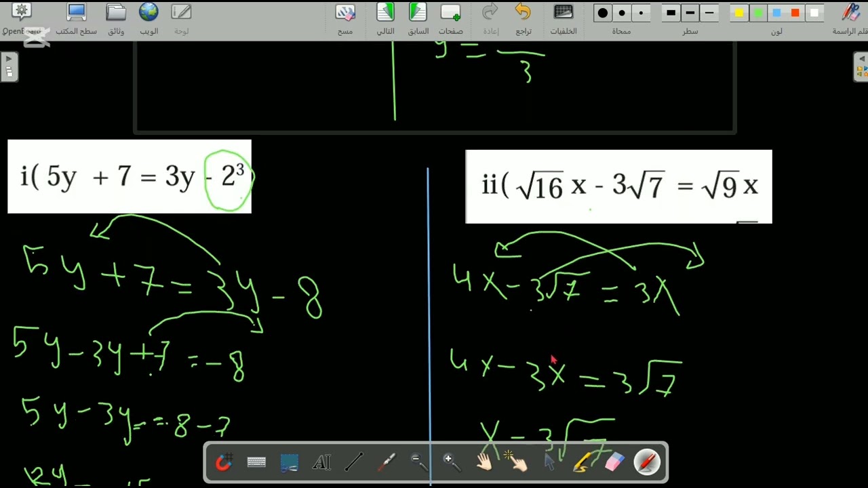This screenshot has height=488, width=868.
Task: Select the small eraser size
Action: tap(641, 13)
